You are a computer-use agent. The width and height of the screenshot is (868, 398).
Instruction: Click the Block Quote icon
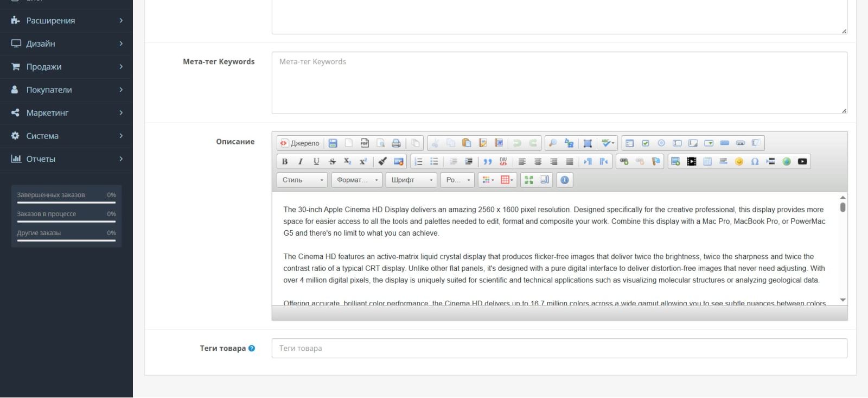[x=488, y=162]
